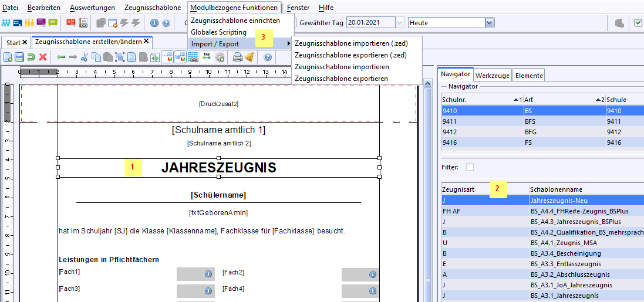
Task: Select template BS_A4.1_Zeugnis_MSA
Action: click(x=542, y=243)
